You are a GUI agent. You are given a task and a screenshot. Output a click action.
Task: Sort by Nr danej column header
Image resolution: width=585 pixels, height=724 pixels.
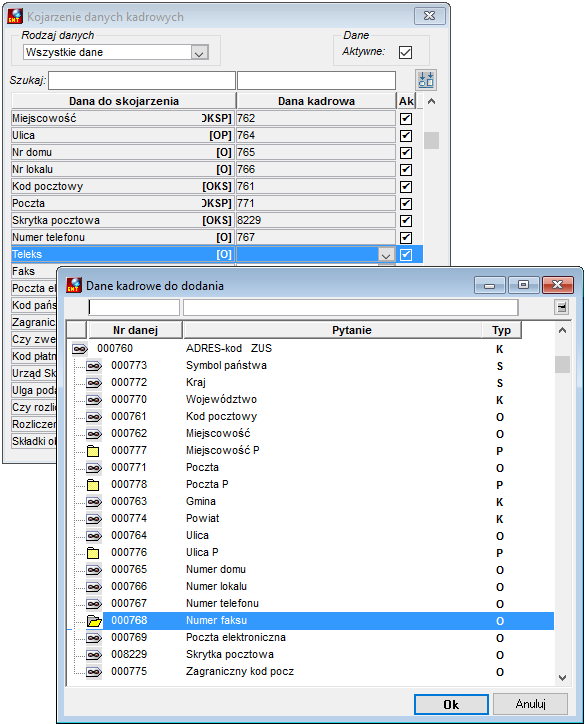point(135,330)
